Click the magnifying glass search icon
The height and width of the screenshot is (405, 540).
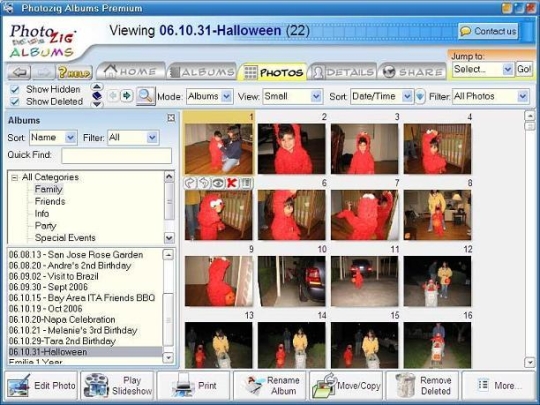tap(145, 96)
